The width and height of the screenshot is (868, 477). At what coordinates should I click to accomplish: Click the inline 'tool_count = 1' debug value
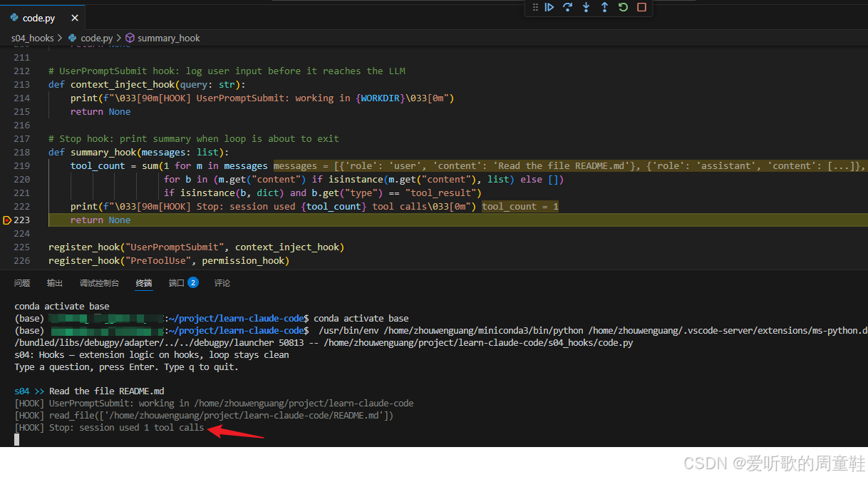(520, 207)
